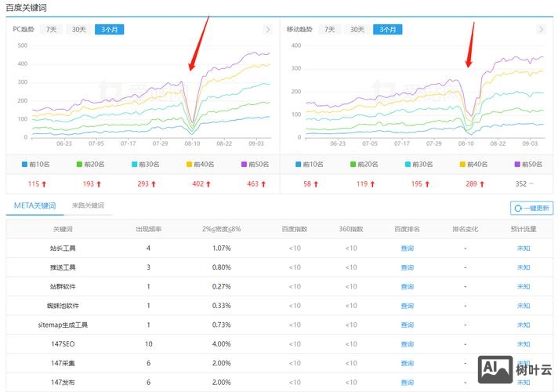
Task: Open the META关键词 tab
Action: tap(34, 205)
